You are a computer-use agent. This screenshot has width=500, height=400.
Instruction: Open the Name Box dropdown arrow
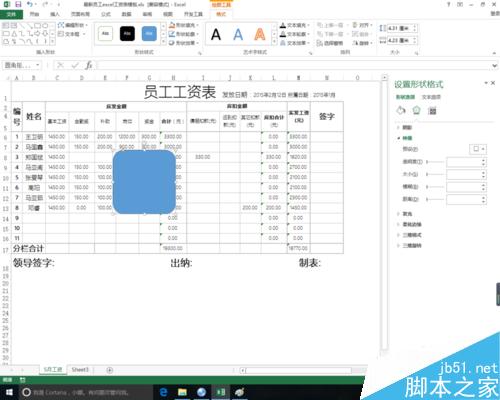tap(38, 65)
